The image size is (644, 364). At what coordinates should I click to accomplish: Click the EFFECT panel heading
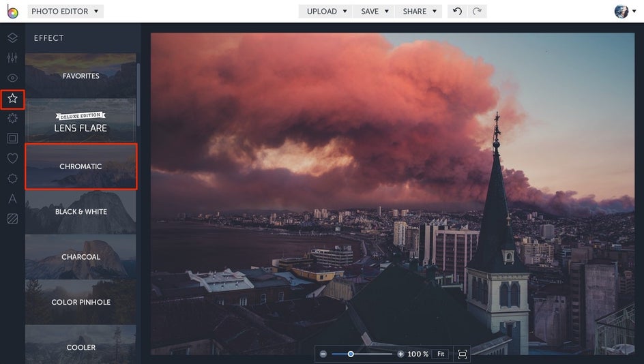click(x=48, y=38)
